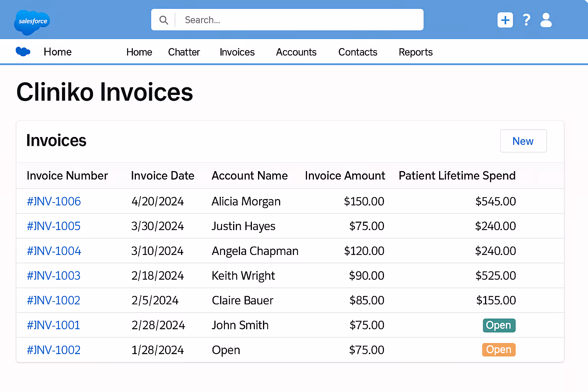Click the Invoice Date column header
588x392 pixels.
[162, 175]
